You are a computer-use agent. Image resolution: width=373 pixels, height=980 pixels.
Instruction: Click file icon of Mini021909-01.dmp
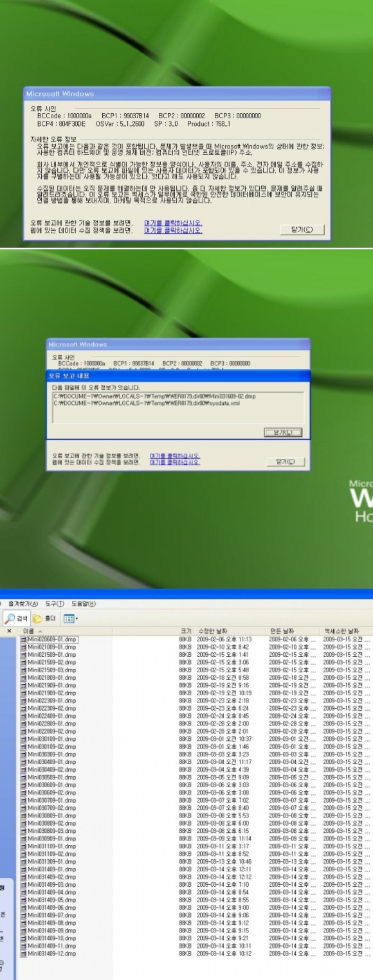pos(23,686)
